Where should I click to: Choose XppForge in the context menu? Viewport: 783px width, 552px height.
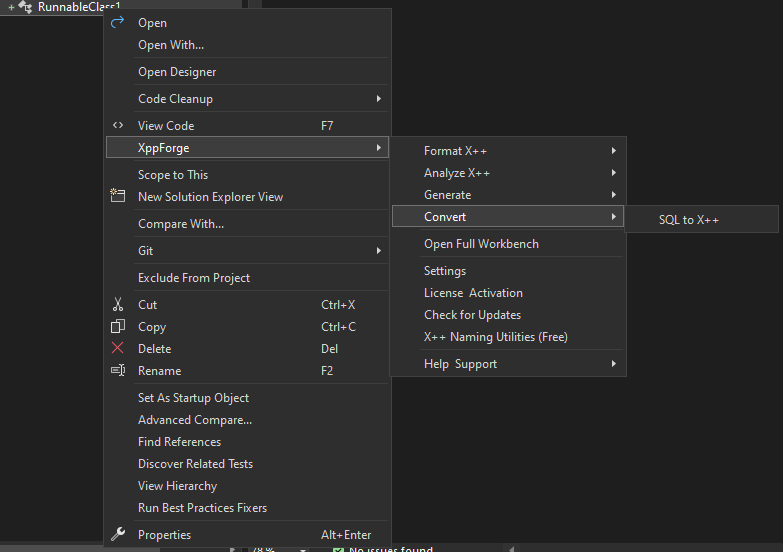(x=247, y=148)
